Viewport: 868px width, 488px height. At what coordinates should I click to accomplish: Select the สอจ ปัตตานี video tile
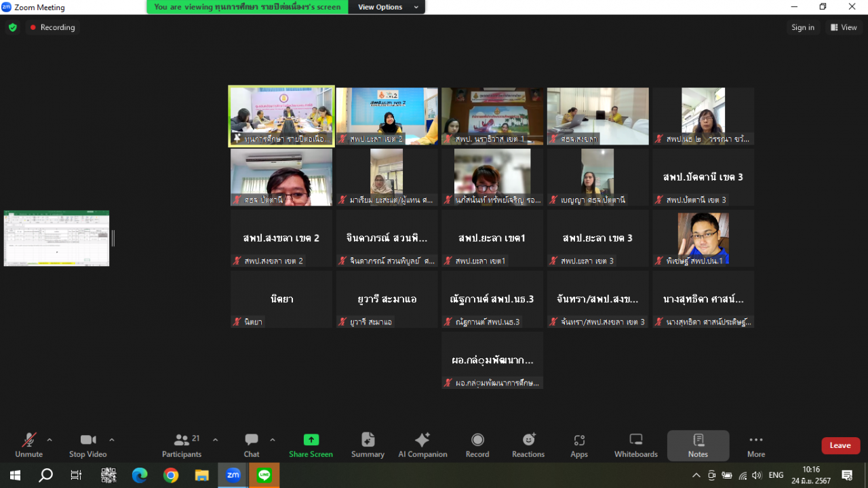[281, 177]
